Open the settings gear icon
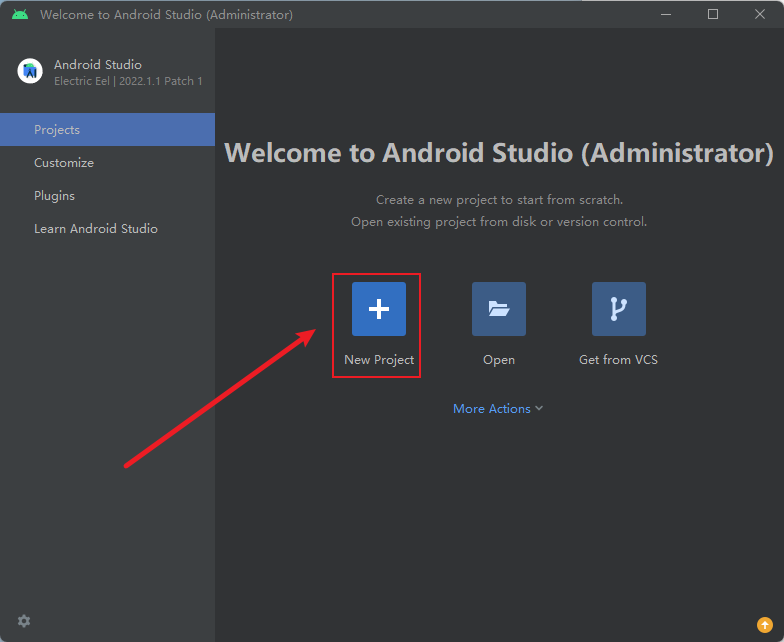 coord(24,621)
